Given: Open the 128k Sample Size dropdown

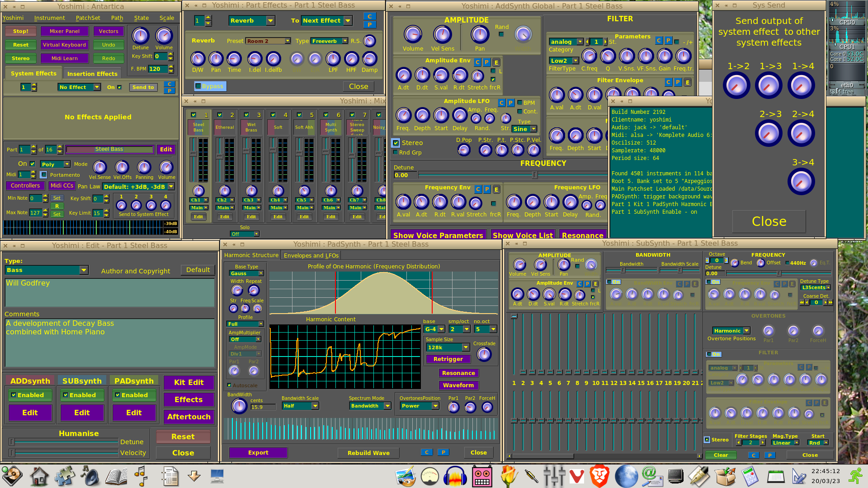Looking at the screenshot, I should point(448,347).
